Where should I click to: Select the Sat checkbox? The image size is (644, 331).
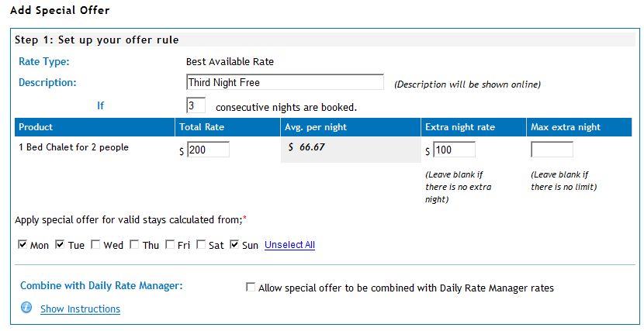[201, 245]
